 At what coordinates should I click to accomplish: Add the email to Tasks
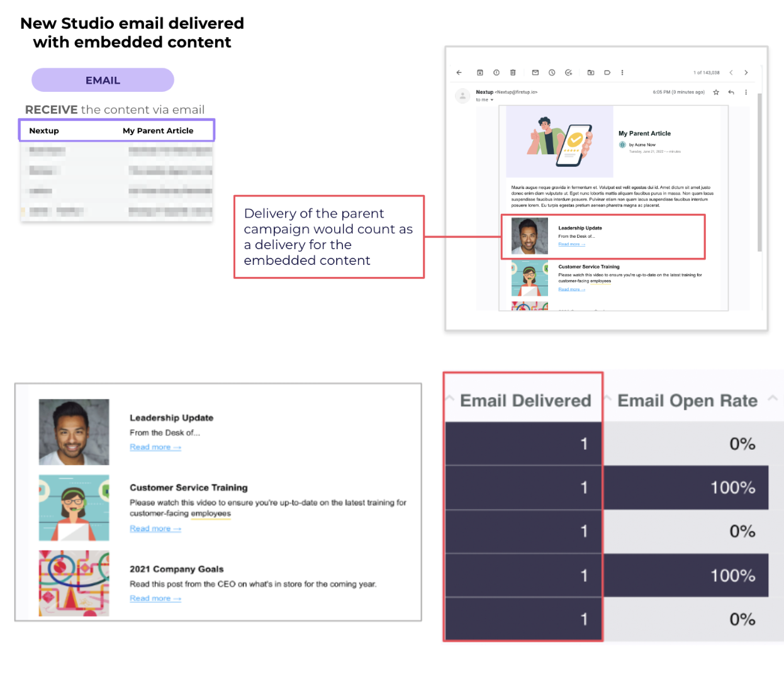(568, 72)
